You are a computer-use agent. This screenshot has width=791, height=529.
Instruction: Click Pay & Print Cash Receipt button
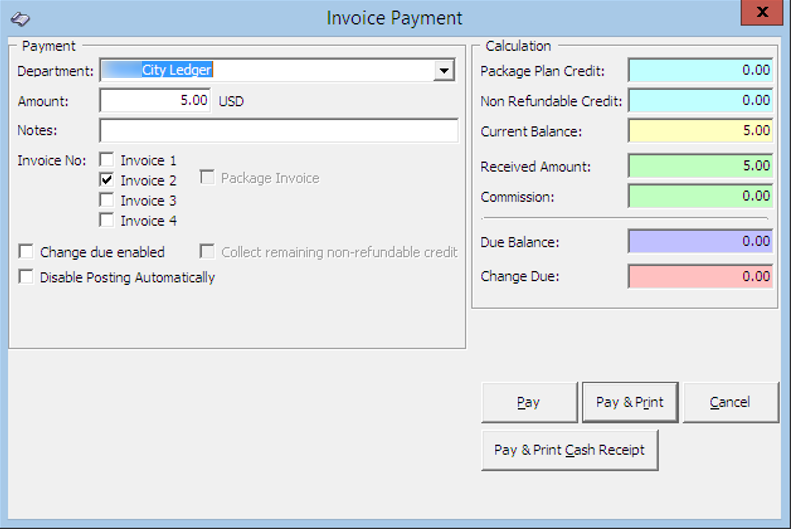pos(570,450)
